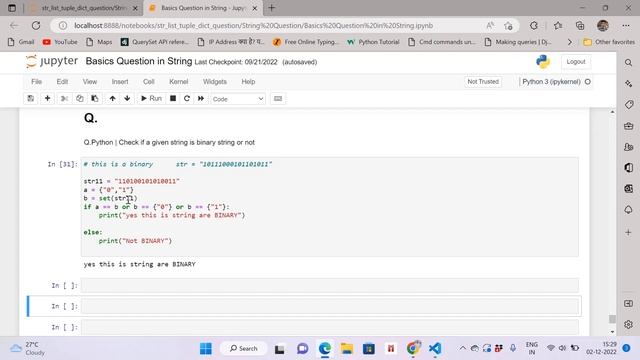Open the Help menu in Jupyter
Image resolution: width=640 pixels, height=360 pixels.
[x=248, y=82]
